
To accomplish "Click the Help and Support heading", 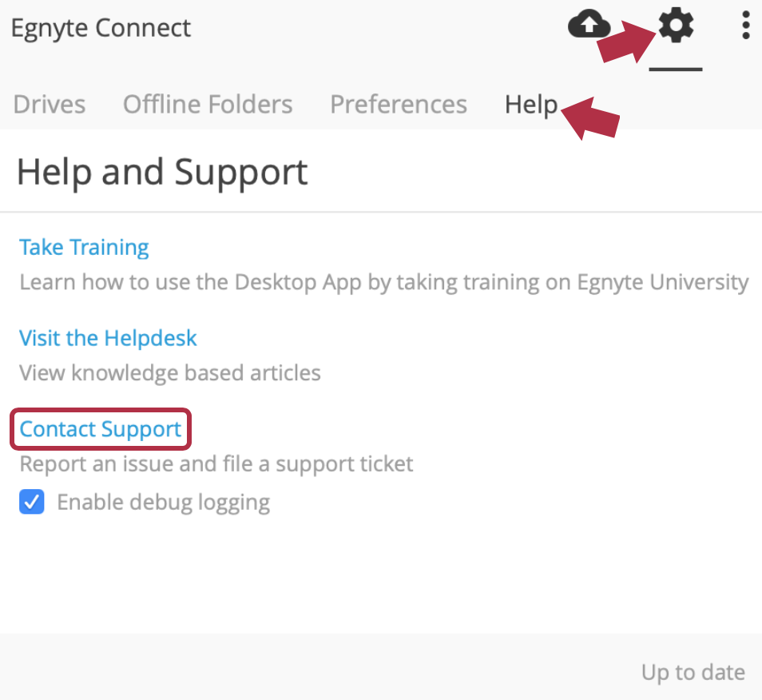I will (161, 171).
